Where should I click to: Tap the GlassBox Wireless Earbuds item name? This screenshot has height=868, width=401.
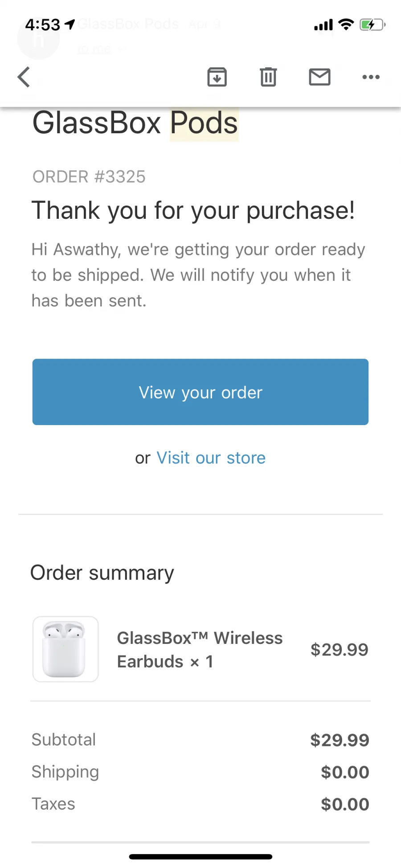pyautogui.click(x=200, y=650)
